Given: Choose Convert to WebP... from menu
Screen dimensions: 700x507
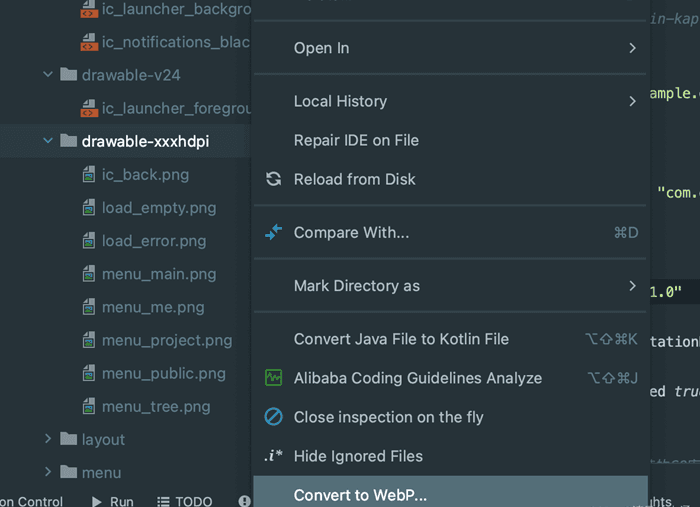Looking at the screenshot, I should (450, 492).
